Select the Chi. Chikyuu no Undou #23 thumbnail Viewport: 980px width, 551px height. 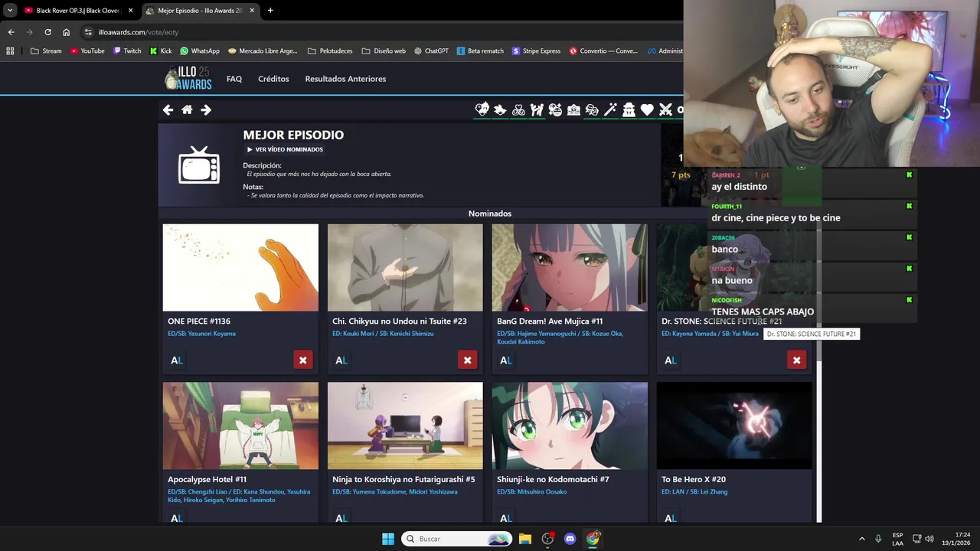pyautogui.click(x=405, y=267)
